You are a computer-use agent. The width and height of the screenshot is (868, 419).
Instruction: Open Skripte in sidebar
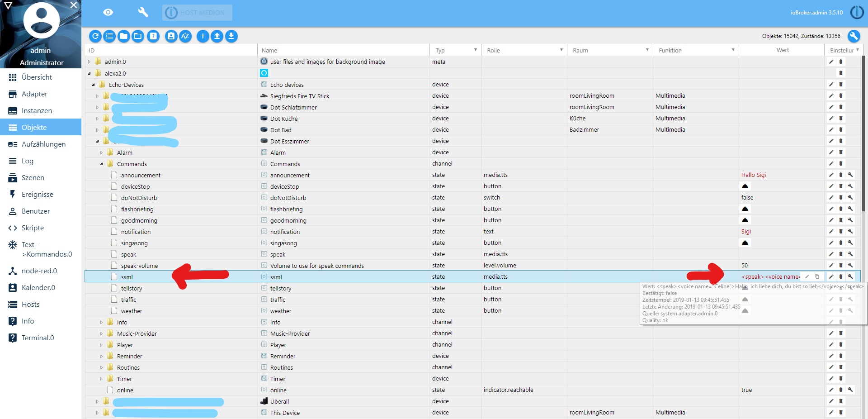coord(41,228)
